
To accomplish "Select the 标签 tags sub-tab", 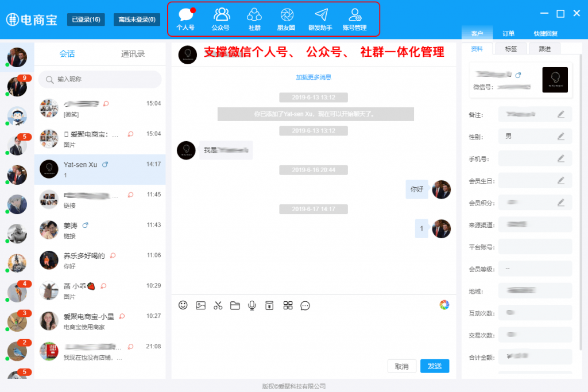I will click(x=510, y=49).
